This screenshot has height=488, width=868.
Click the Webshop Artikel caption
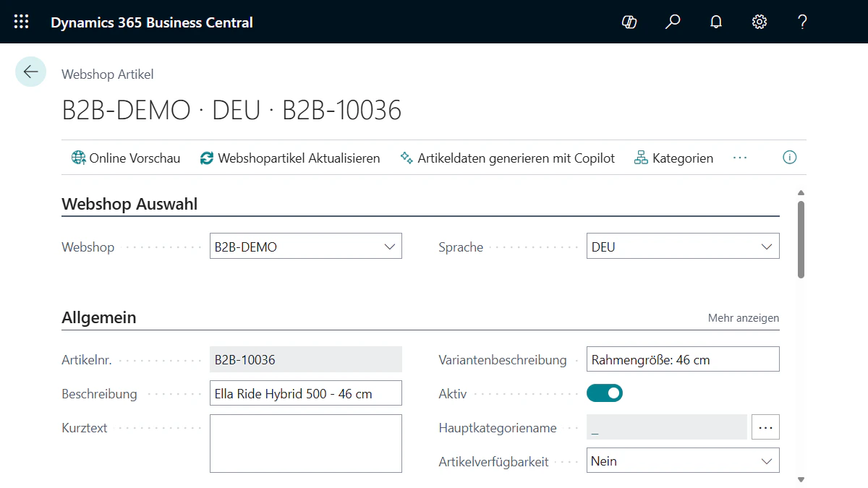point(108,74)
